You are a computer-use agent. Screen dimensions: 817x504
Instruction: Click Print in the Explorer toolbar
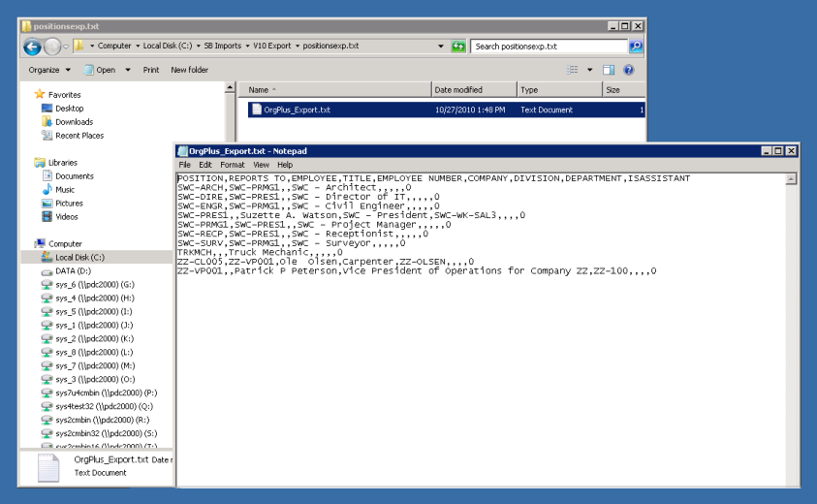point(151,70)
